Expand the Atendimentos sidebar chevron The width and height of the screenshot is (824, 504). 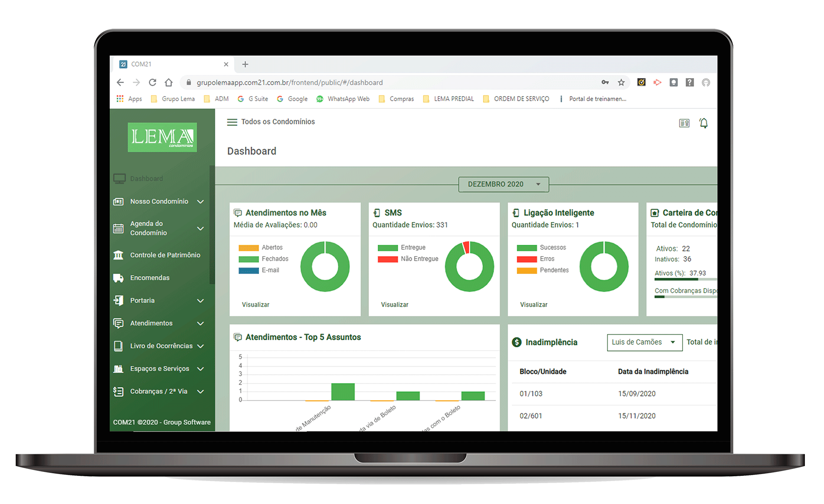200,323
